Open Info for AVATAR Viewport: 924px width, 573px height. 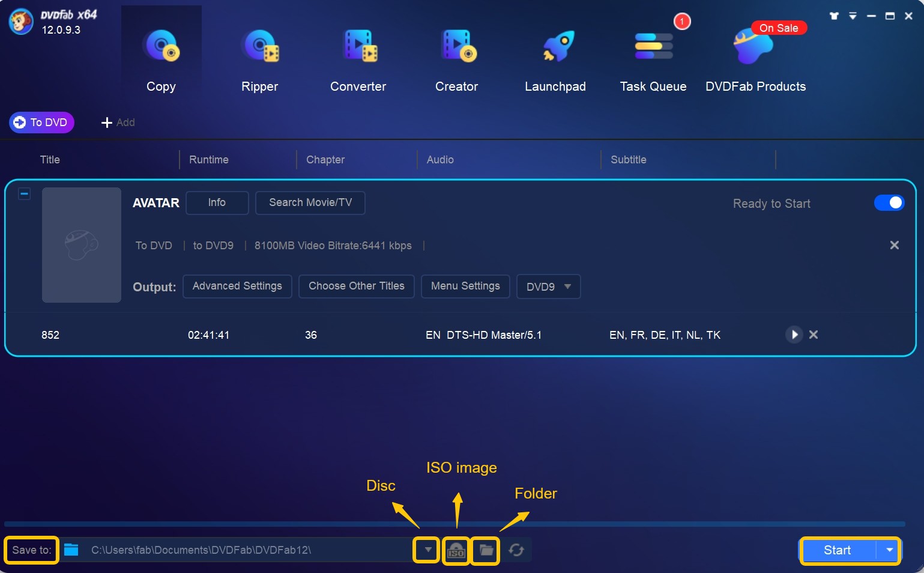[x=217, y=203]
